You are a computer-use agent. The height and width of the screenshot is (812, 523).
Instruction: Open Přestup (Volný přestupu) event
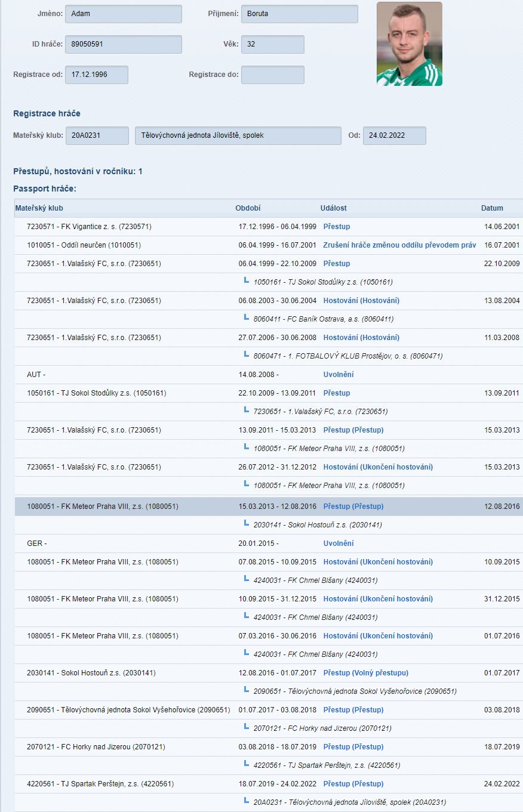pyautogui.click(x=366, y=673)
